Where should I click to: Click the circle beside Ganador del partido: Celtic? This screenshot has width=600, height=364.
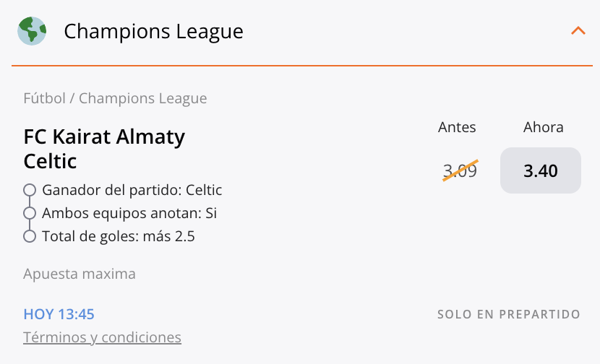pyautogui.click(x=30, y=190)
